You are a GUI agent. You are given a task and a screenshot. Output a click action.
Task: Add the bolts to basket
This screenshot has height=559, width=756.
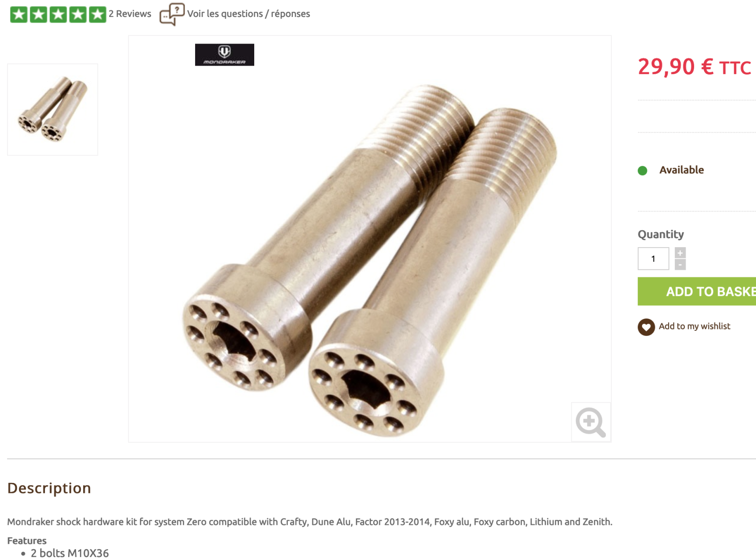point(697,291)
